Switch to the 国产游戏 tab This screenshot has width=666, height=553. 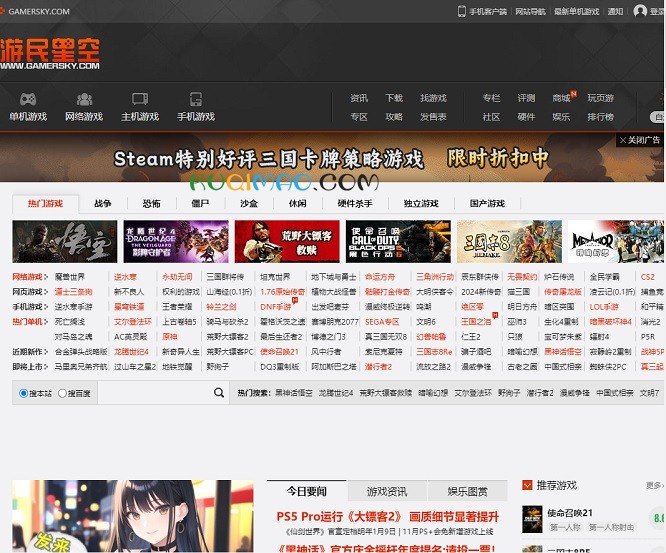[x=487, y=204]
